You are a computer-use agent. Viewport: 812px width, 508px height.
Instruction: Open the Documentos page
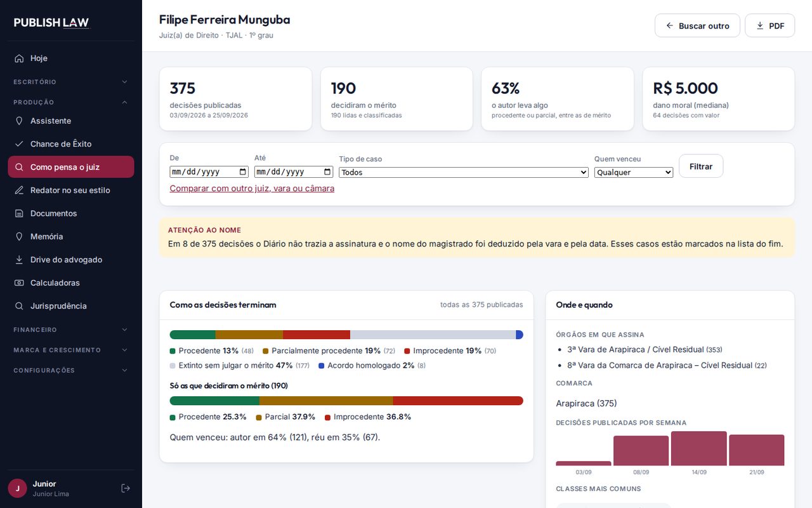(71, 213)
